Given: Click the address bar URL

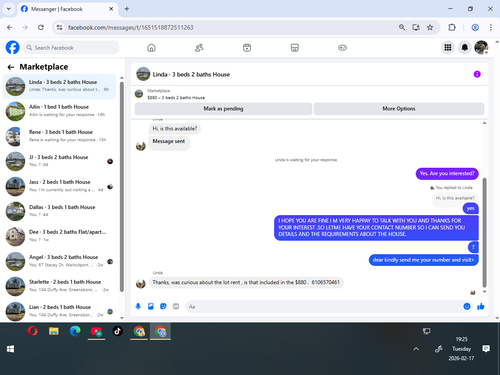Looking at the screenshot, I should click(131, 27).
